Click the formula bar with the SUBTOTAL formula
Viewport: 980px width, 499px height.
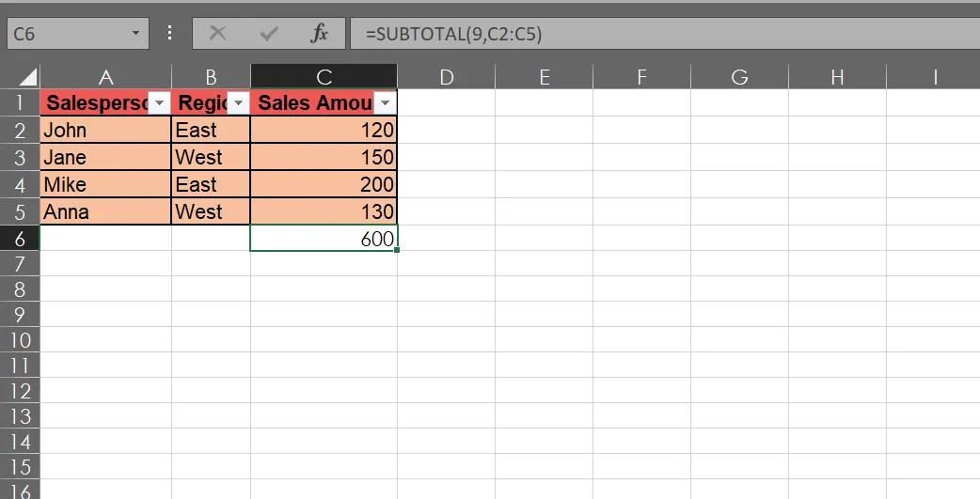tap(665, 33)
